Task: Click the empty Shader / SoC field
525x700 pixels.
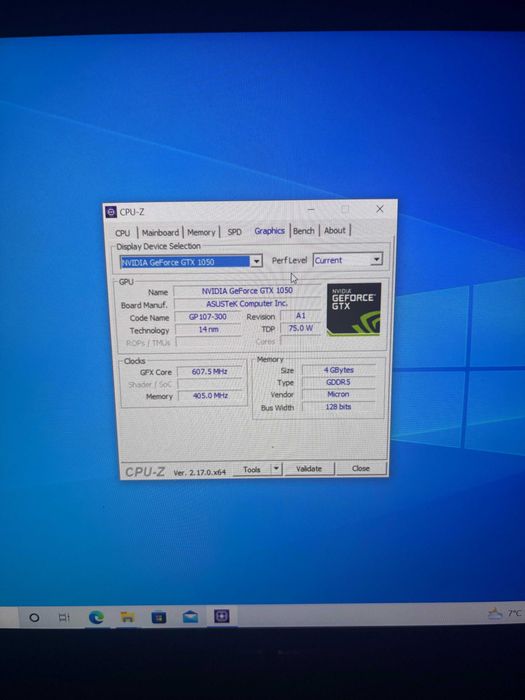Action: click(211, 384)
